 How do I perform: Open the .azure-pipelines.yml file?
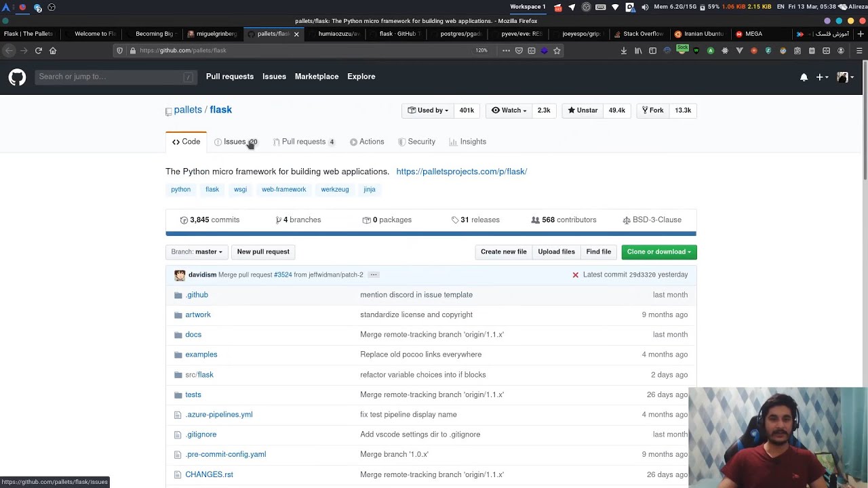[219, 415]
